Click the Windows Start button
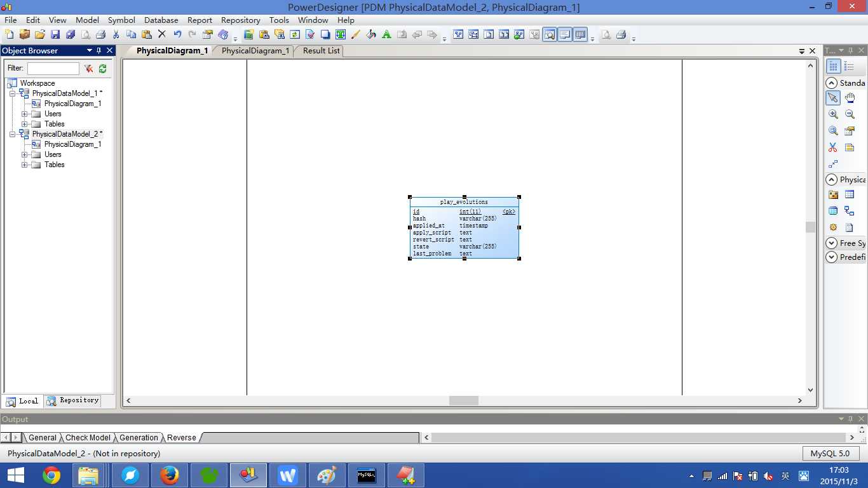This screenshot has height=488, width=868. point(15,475)
